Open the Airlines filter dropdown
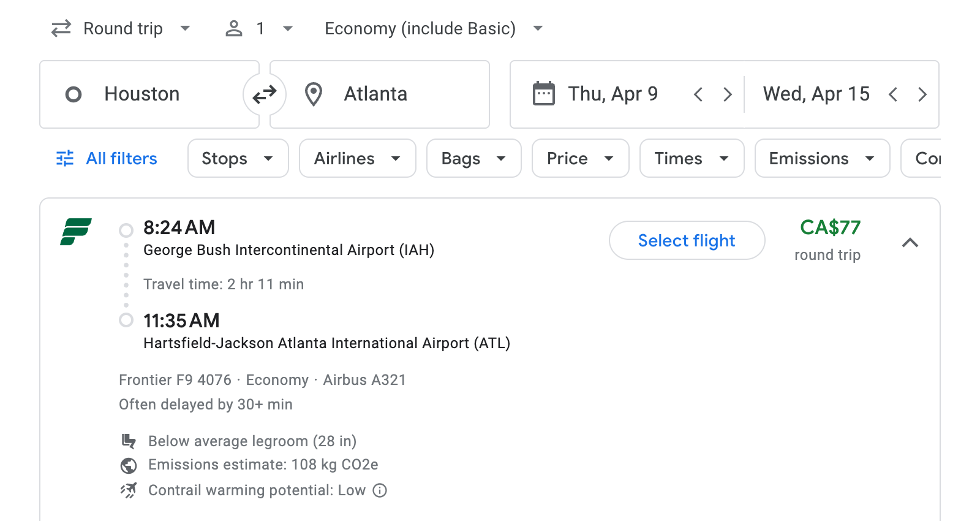 click(x=357, y=158)
